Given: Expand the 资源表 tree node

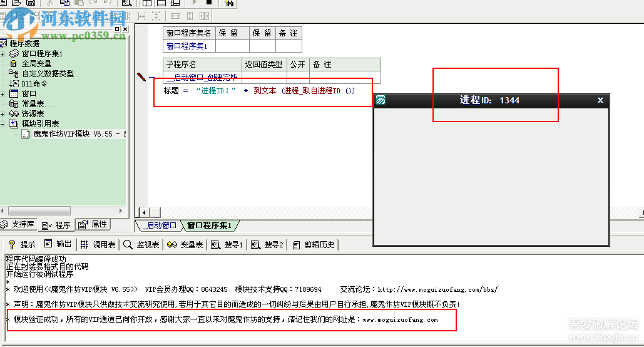Looking at the screenshot, I should 3,114.
